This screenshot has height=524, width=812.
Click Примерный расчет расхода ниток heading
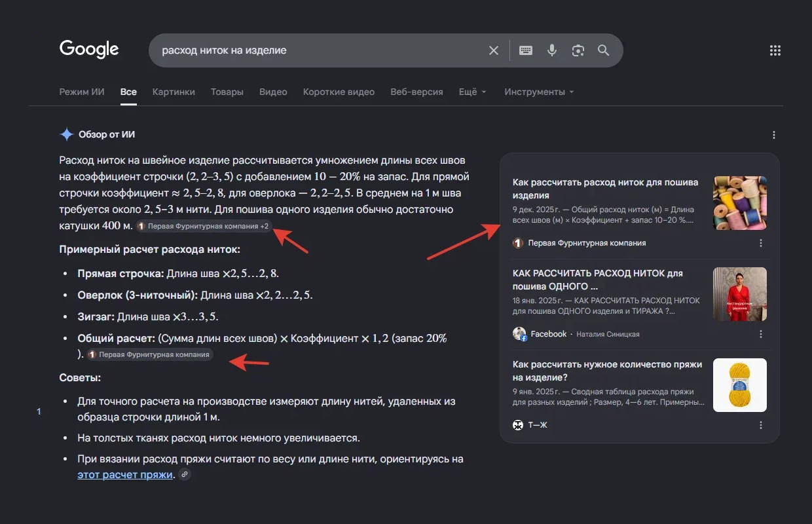point(149,250)
